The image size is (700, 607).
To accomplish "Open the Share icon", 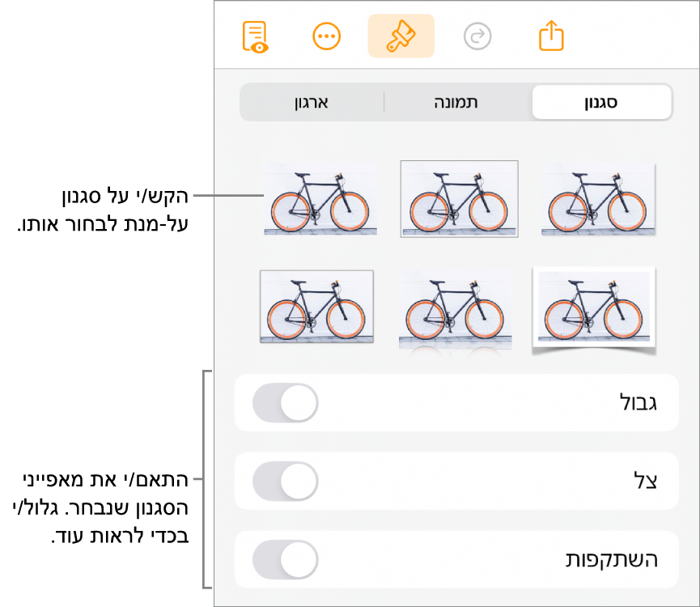I will [x=550, y=36].
